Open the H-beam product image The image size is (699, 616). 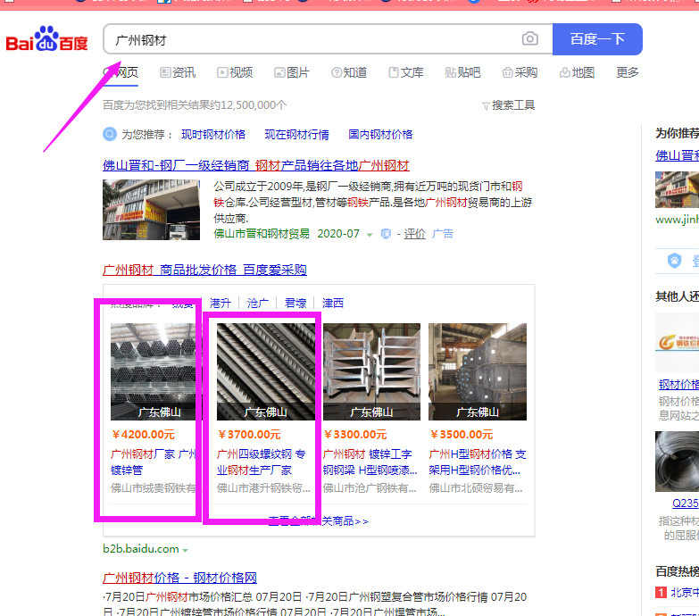[x=371, y=371]
